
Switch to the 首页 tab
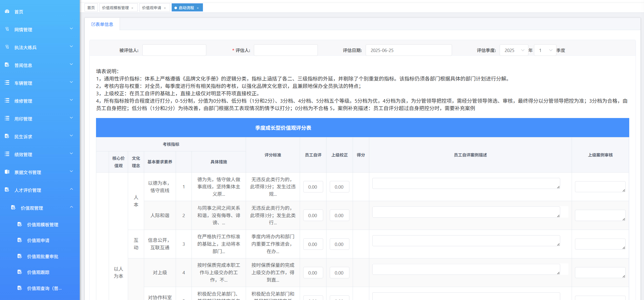click(x=91, y=8)
